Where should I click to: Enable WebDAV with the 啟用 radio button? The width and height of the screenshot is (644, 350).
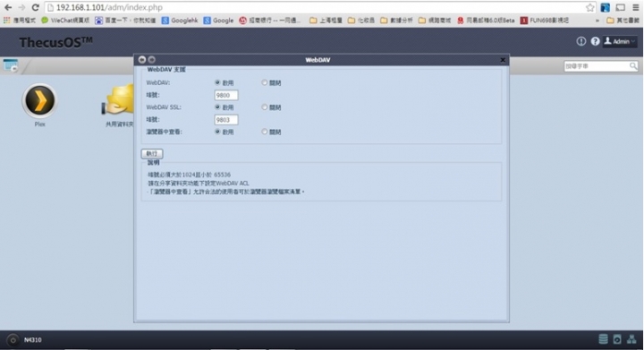217,82
